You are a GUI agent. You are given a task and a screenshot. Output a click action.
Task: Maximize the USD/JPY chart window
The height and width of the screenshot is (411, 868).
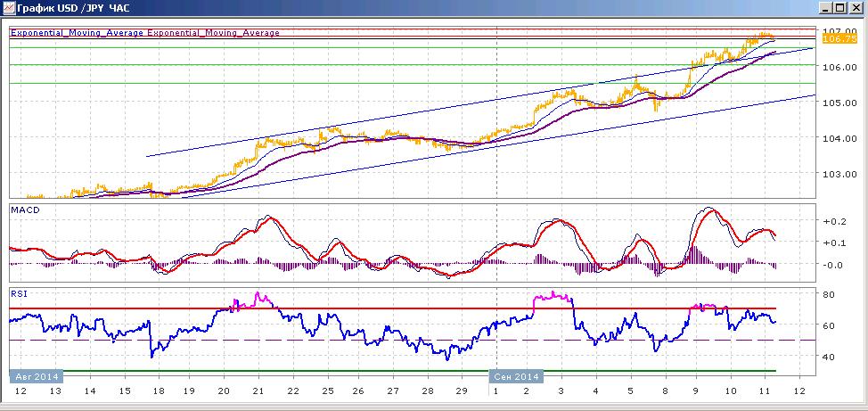coord(839,8)
